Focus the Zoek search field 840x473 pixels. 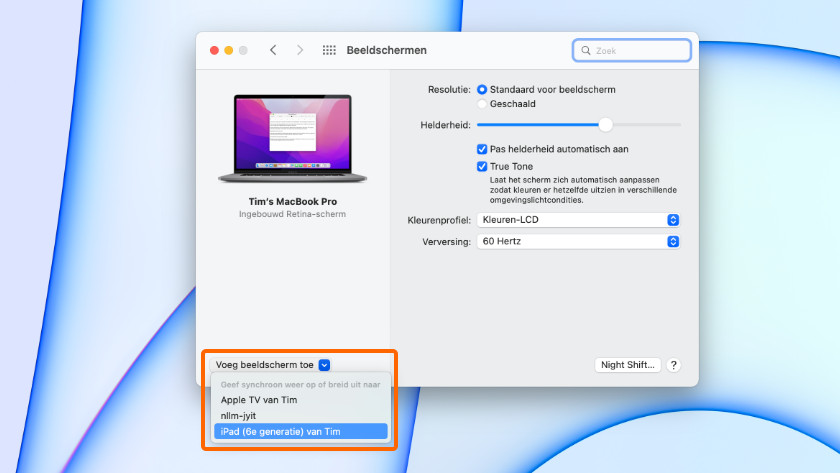(632, 50)
